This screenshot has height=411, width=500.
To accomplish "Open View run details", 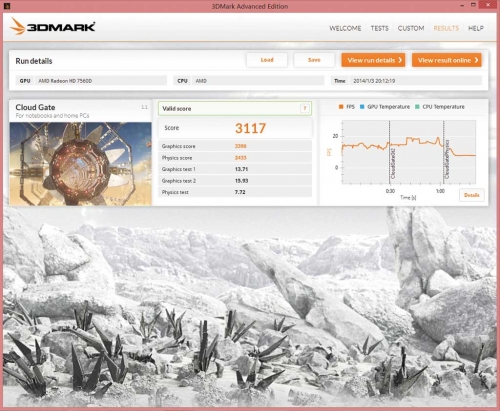I will tap(373, 60).
